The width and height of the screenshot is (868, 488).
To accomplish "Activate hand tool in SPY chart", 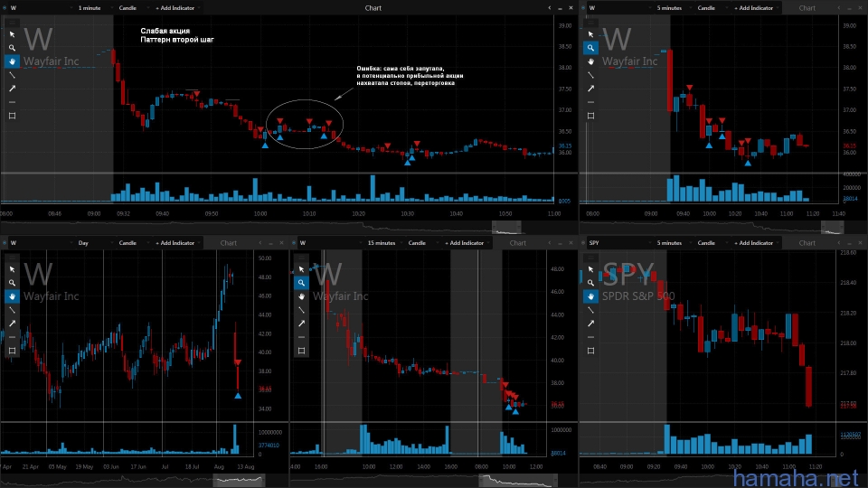I will click(x=590, y=296).
